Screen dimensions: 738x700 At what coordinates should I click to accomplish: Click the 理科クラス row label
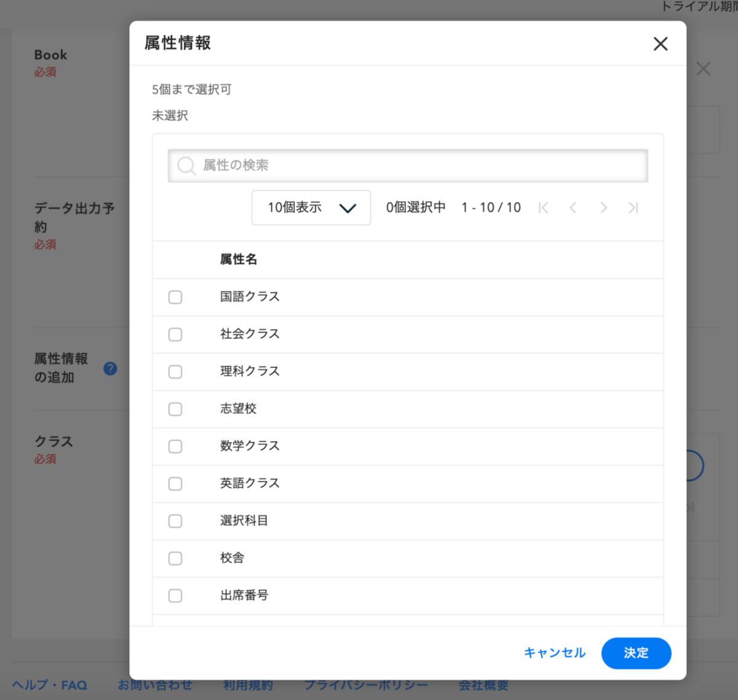click(250, 371)
